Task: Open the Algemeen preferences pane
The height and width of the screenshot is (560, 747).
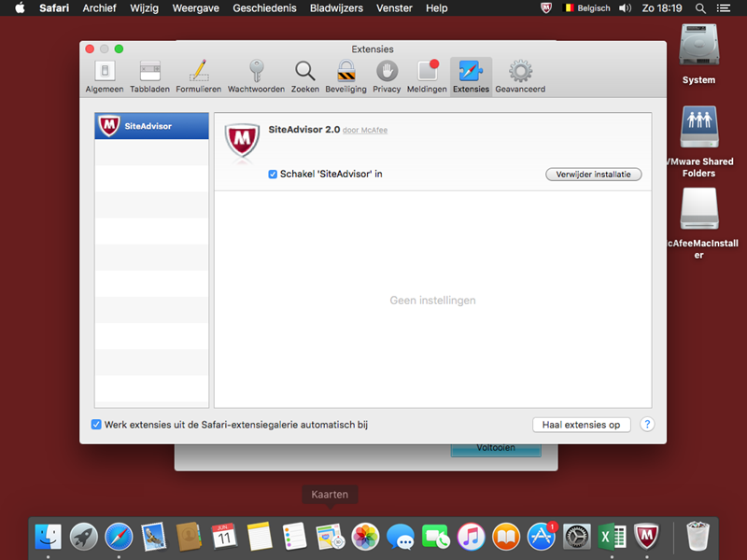Action: point(105,77)
